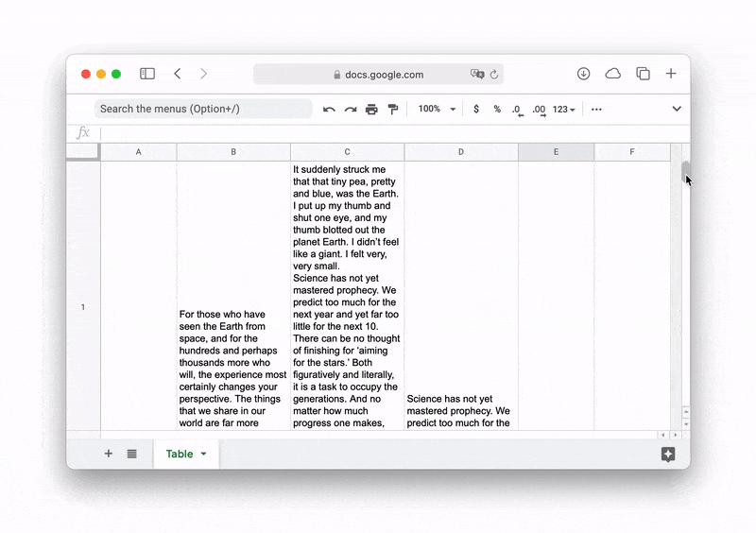Collapse the toolbar with the chevron arrow
The image size is (756, 533).
tap(677, 110)
